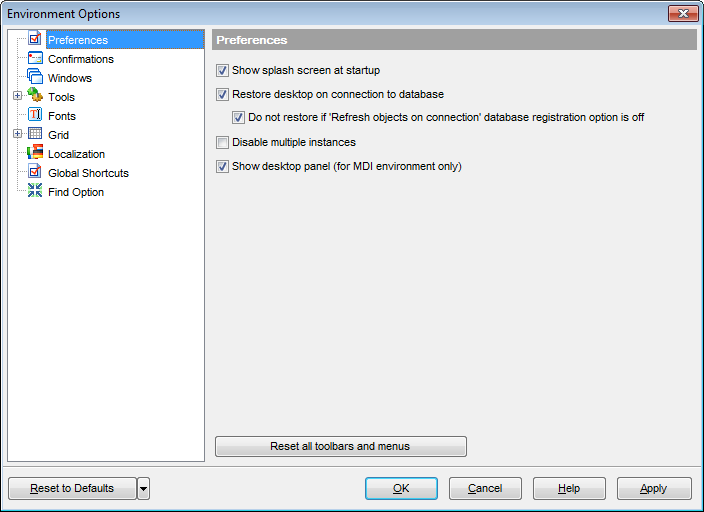Open the Reset to Defaults dropdown arrow
Image resolution: width=704 pixels, height=512 pixels.
[143, 489]
